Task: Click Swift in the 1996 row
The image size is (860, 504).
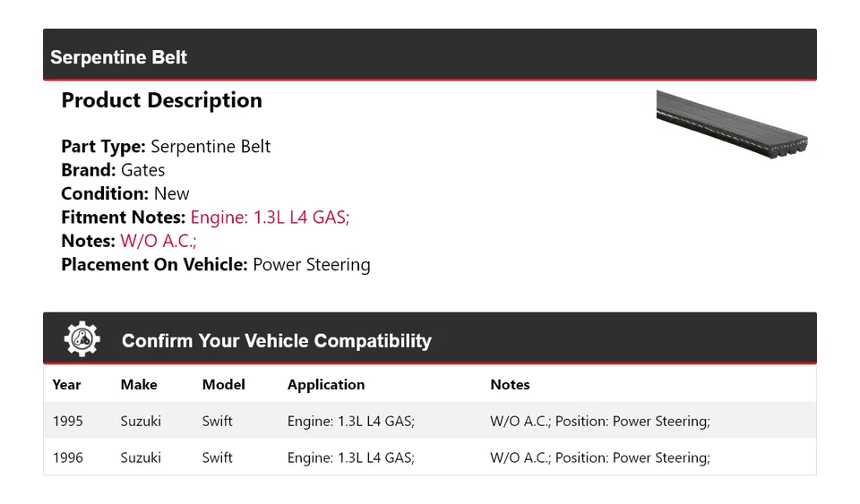Action: pyautogui.click(x=217, y=457)
